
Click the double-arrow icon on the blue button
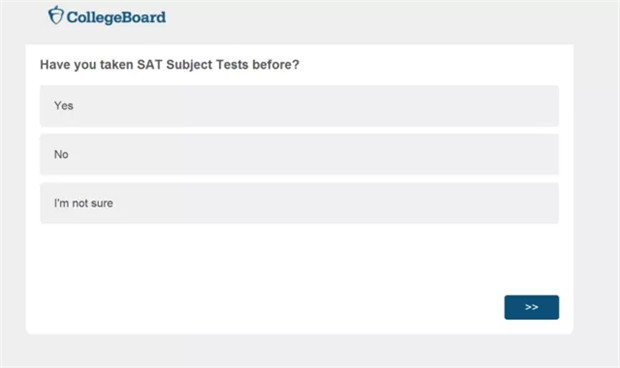tap(531, 307)
